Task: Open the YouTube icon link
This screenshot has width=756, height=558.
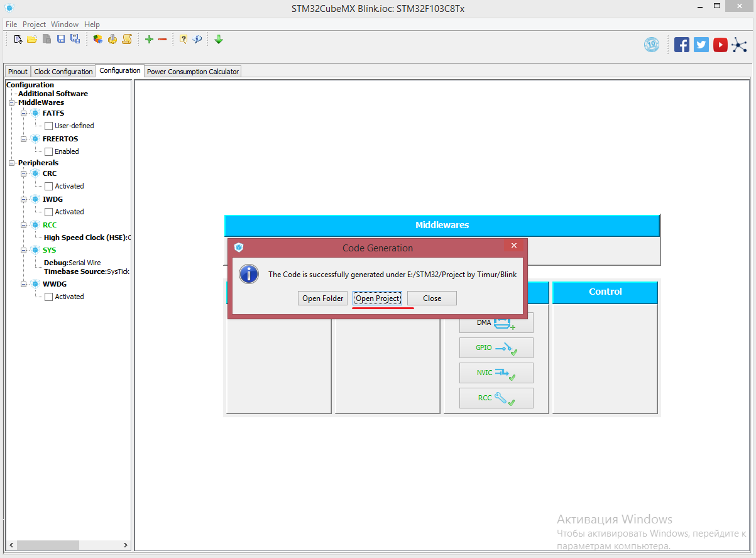Action: (x=721, y=45)
